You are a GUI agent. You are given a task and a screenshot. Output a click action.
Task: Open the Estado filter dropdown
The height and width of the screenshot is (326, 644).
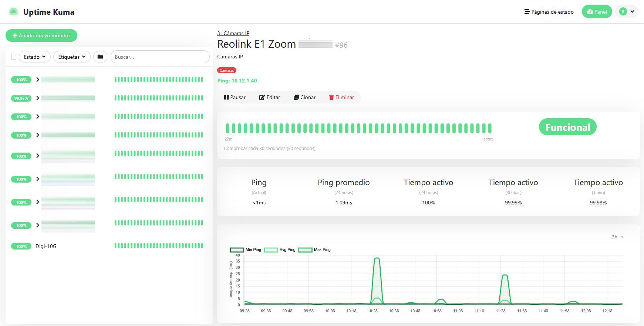tap(35, 57)
